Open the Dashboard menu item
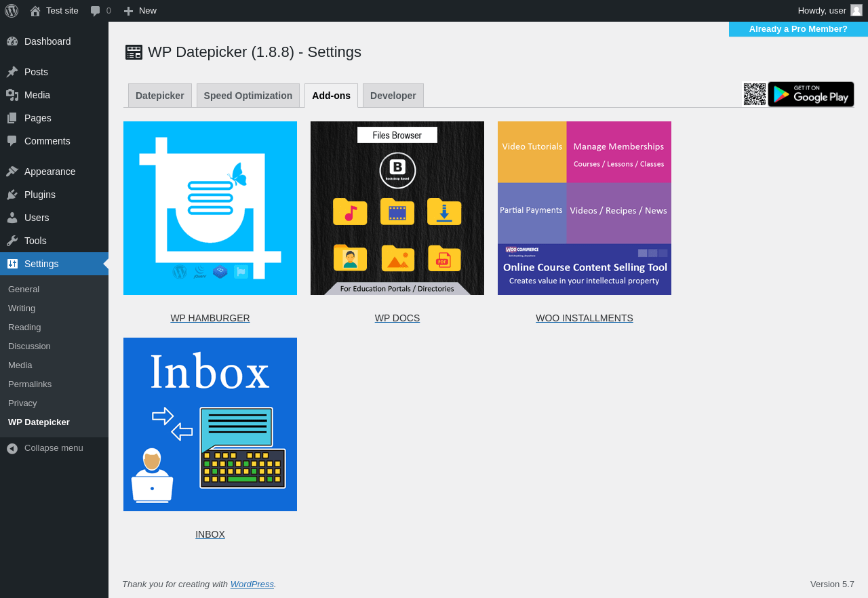The height and width of the screenshot is (598, 868). [54, 41]
